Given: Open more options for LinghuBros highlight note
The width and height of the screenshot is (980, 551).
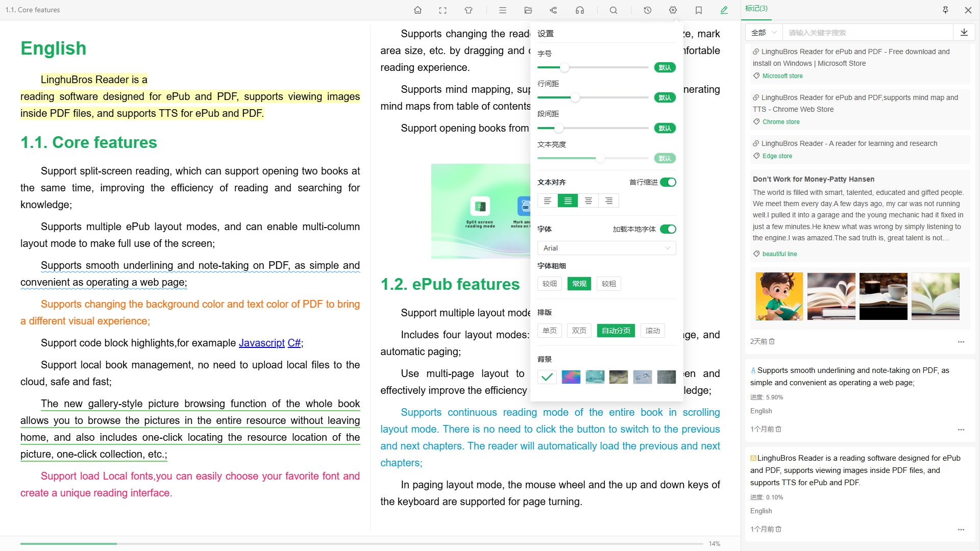Looking at the screenshot, I should (x=961, y=530).
